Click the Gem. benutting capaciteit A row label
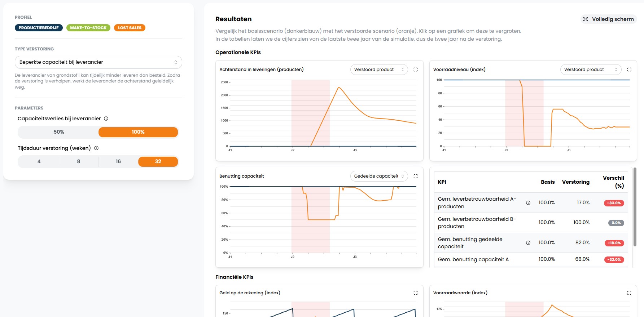The height and width of the screenshot is (317, 644). tap(473, 259)
